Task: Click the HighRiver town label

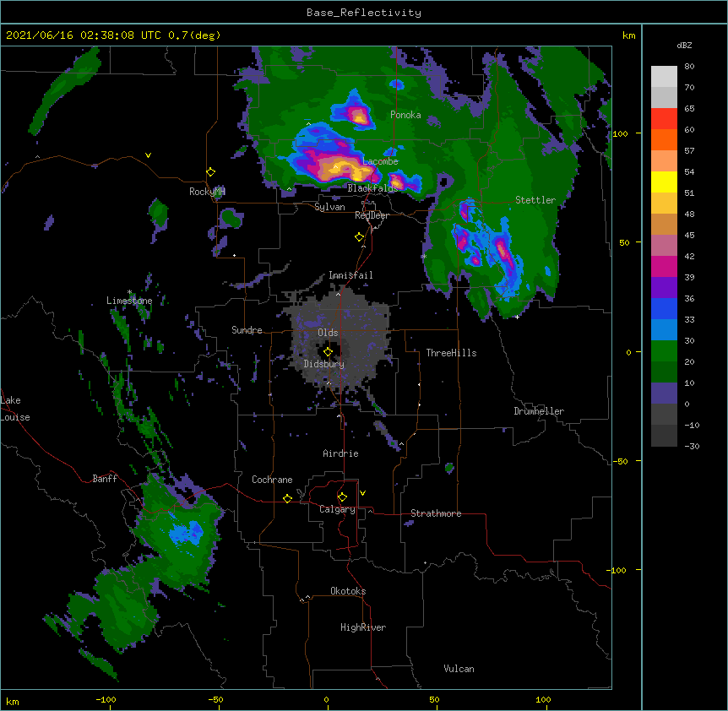Action: coord(363,627)
